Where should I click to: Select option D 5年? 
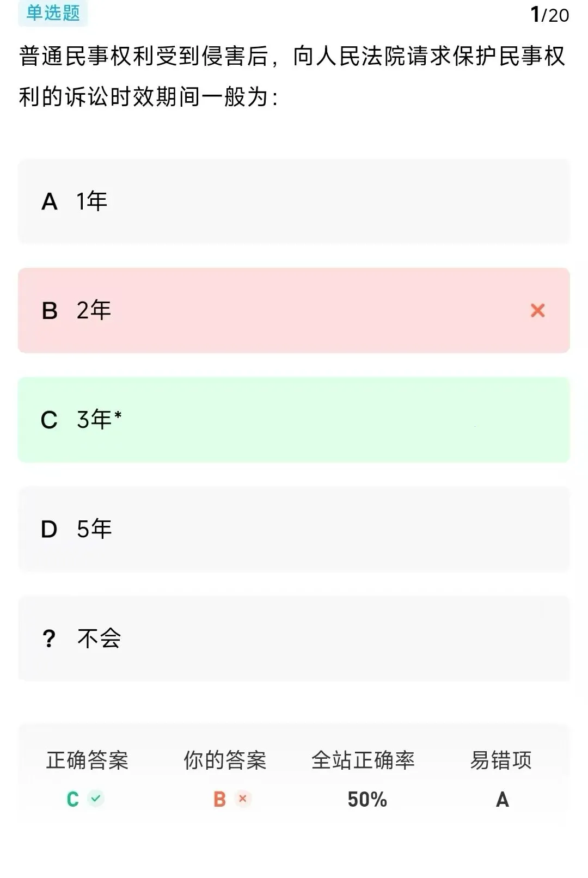[294, 529]
